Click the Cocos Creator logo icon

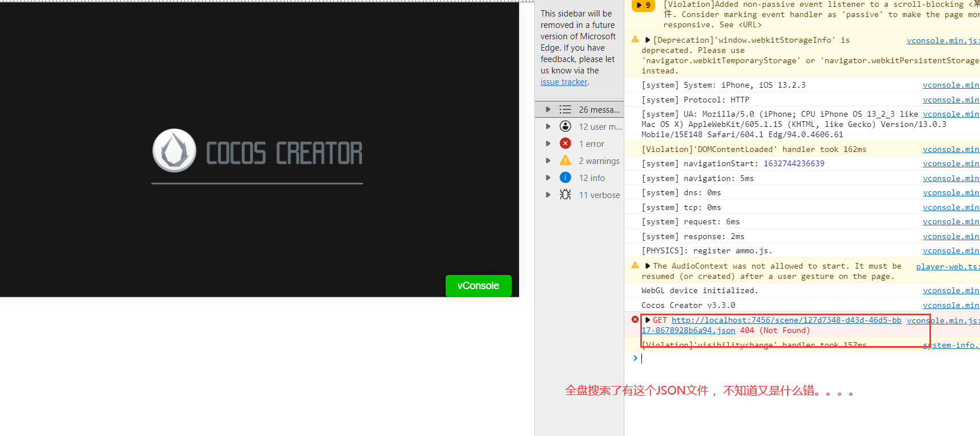(x=174, y=150)
